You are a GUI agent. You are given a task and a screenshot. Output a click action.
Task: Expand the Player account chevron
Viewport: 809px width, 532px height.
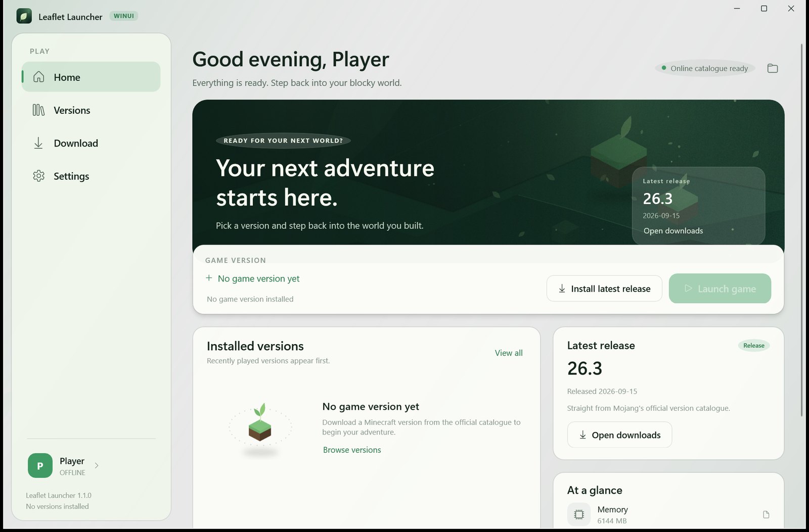point(97,465)
